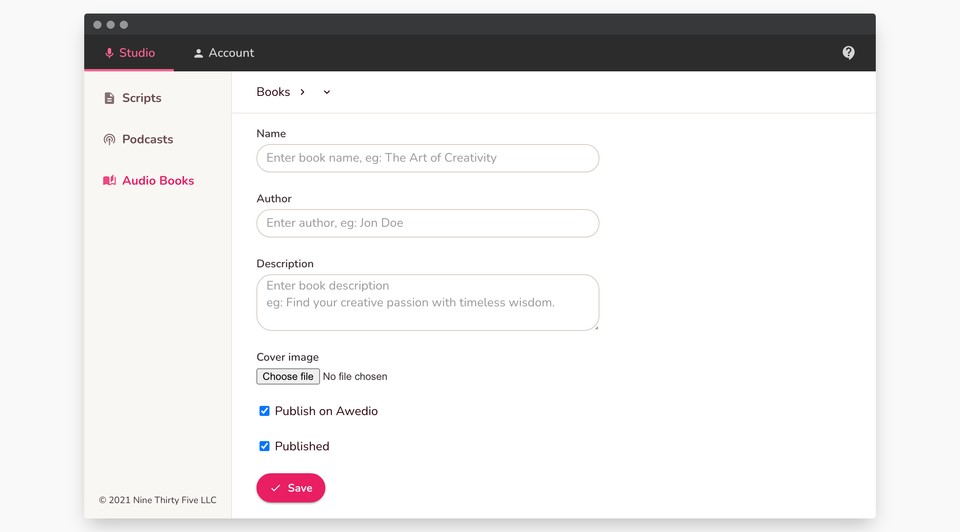Select the Podcasts sidebar item
This screenshot has height=532, width=960.
click(x=147, y=139)
